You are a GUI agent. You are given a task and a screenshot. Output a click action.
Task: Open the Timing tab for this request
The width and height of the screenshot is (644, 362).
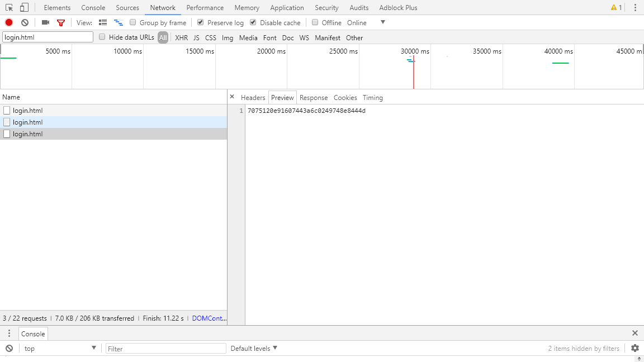372,97
